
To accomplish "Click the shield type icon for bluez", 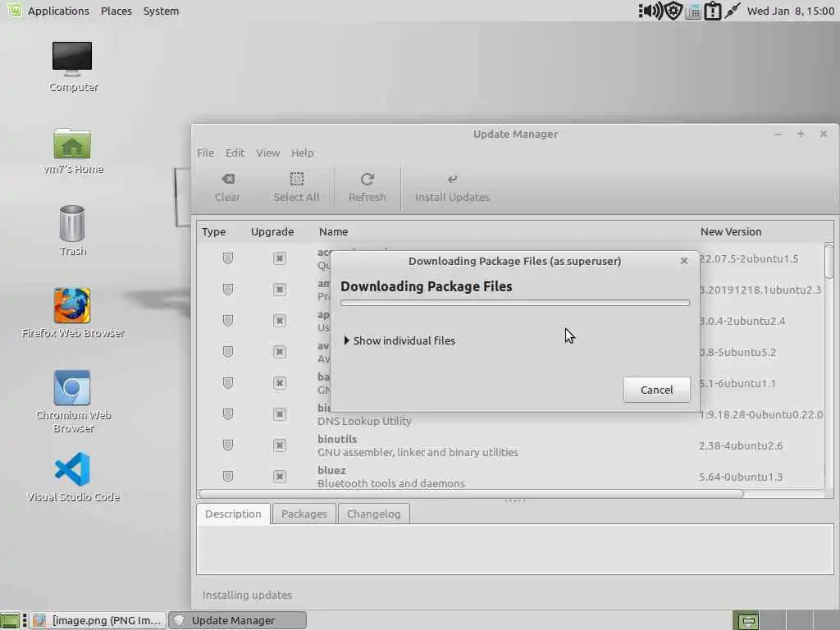I will (x=228, y=477).
